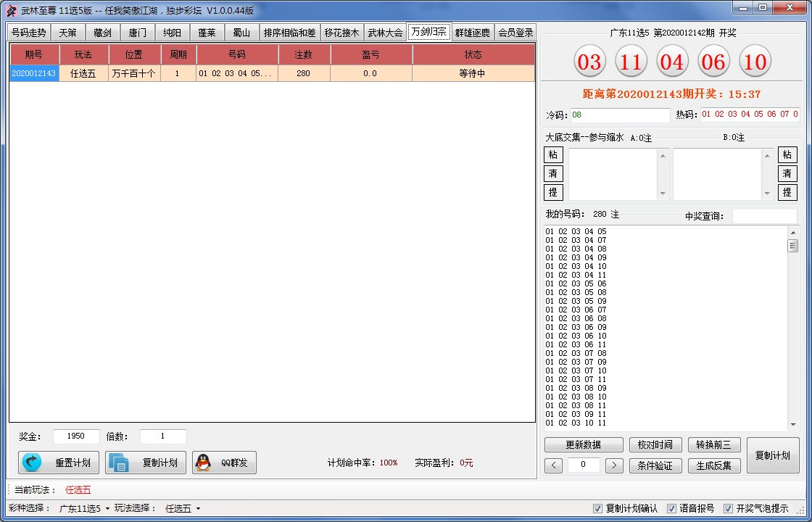Screen dimensions: 812x522
Task: Toggle the 复制计划确认 checkbox
Action: tap(598, 509)
